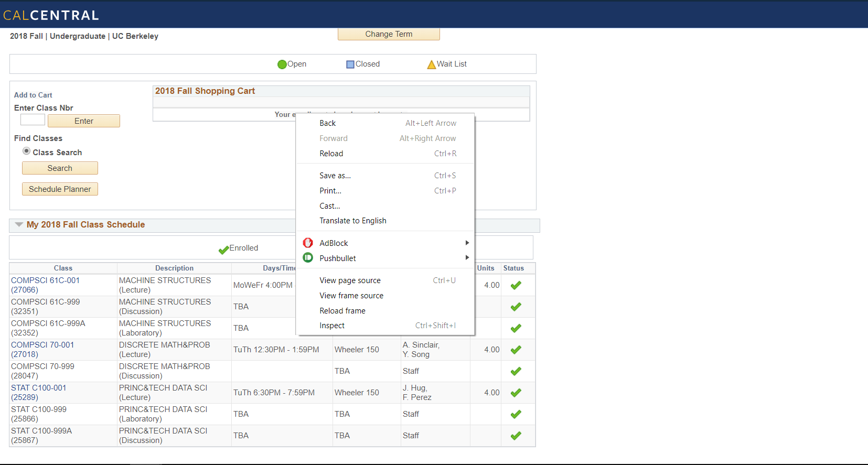This screenshot has height=465, width=868.
Task: Click status checkmark for COMPSCI 70-999
Action: [x=516, y=371]
